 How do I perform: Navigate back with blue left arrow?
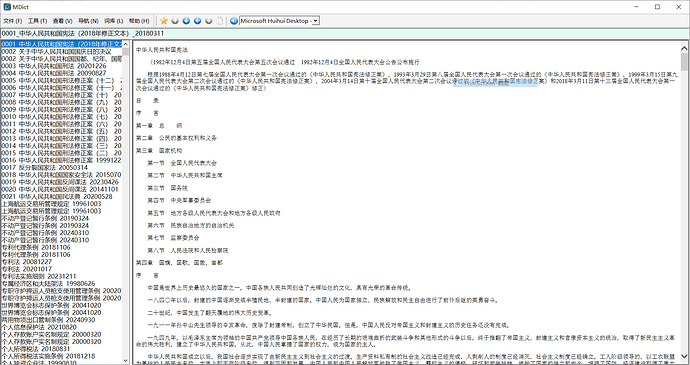click(x=198, y=21)
